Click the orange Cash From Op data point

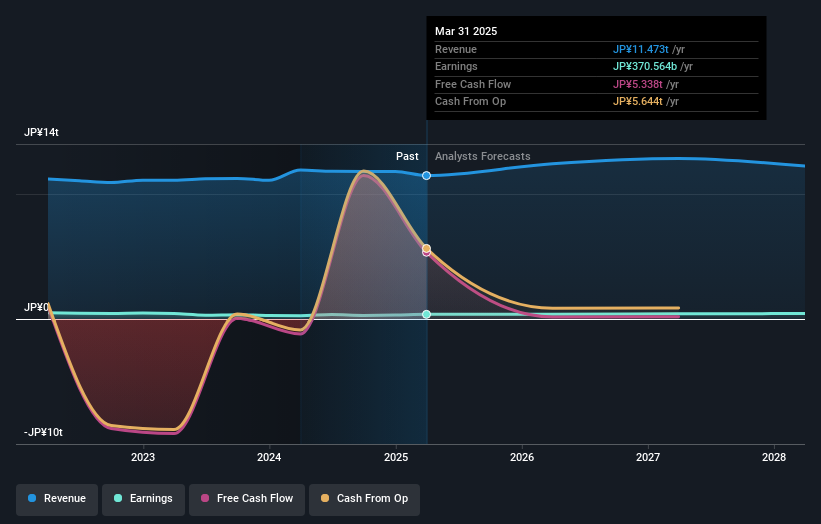[x=427, y=248]
